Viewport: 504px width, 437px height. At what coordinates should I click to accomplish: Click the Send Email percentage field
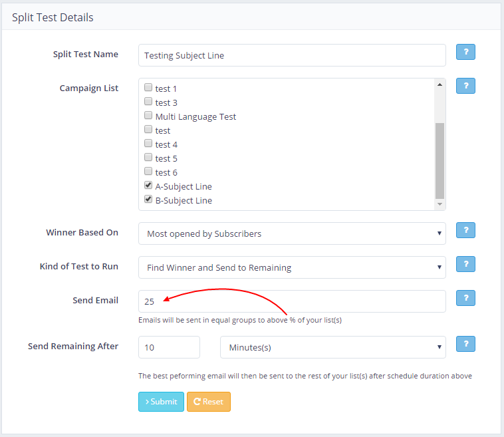pyautogui.click(x=292, y=301)
